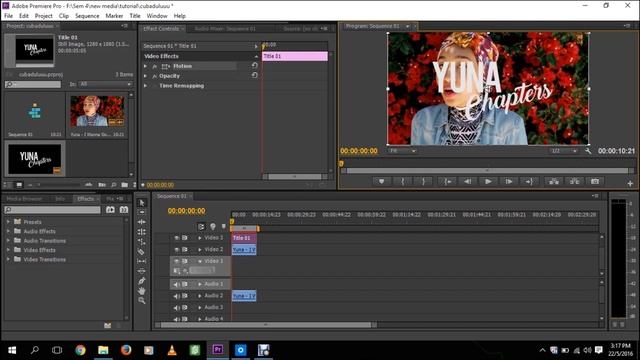Mute Audio 3 track speaker toggle
Viewport: 640px width, 360px height.
[x=176, y=308]
